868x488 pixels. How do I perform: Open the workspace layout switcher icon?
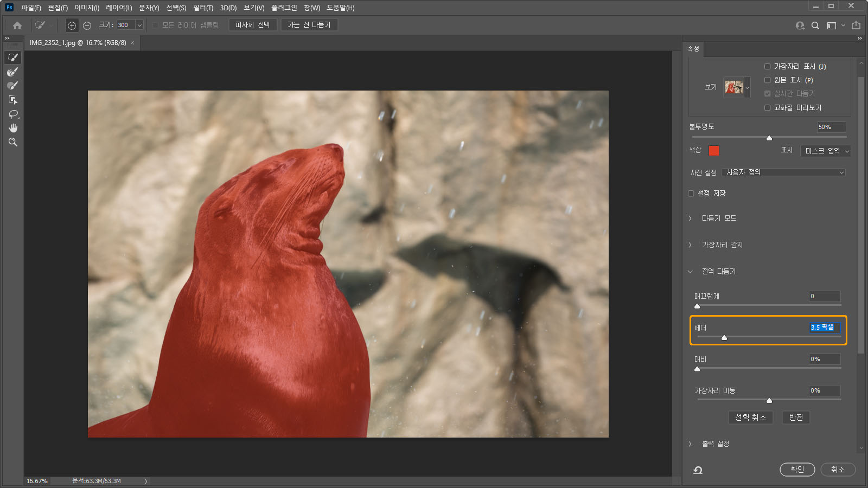tap(832, 25)
